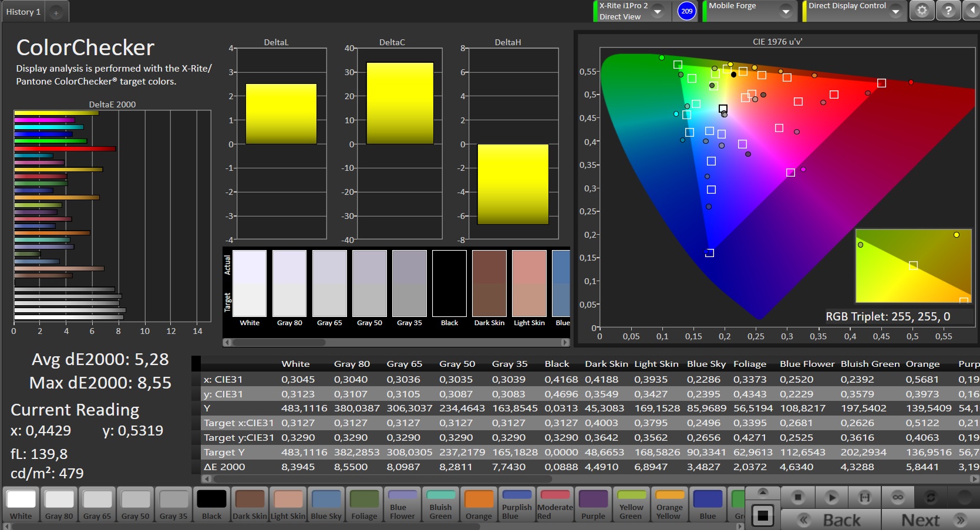Select the Gray 80 bottom swatch
Image resolution: width=980 pixels, height=530 pixels.
pyautogui.click(x=59, y=504)
